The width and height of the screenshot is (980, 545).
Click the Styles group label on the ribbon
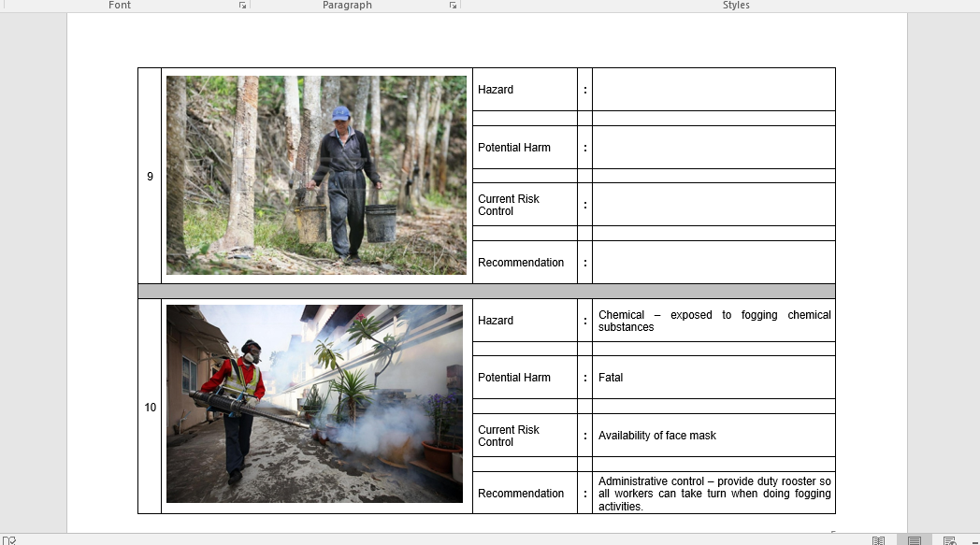pyautogui.click(x=736, y=5)
